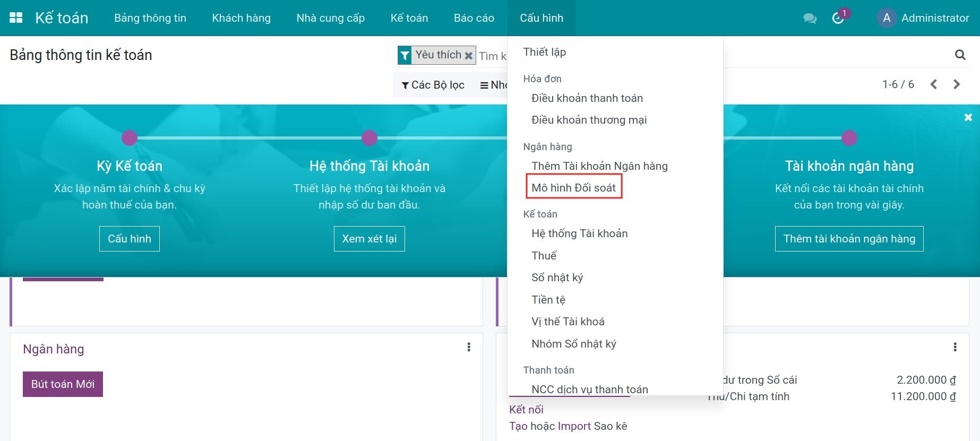
Task: Click the 11.200.000 ₫ amount
Action: click(x=923, y=396)
